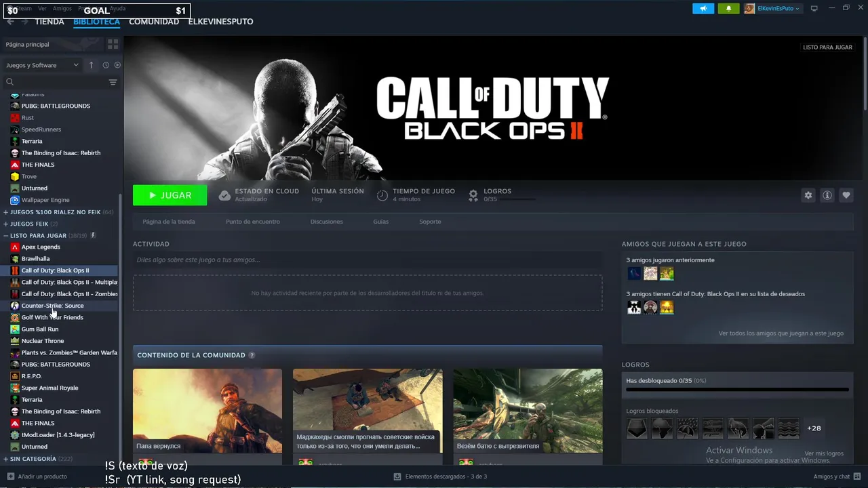The width and height of the screenshot is (868, 488).
Task: Open Elementos descargados downloads status
Action: point(440,476)
